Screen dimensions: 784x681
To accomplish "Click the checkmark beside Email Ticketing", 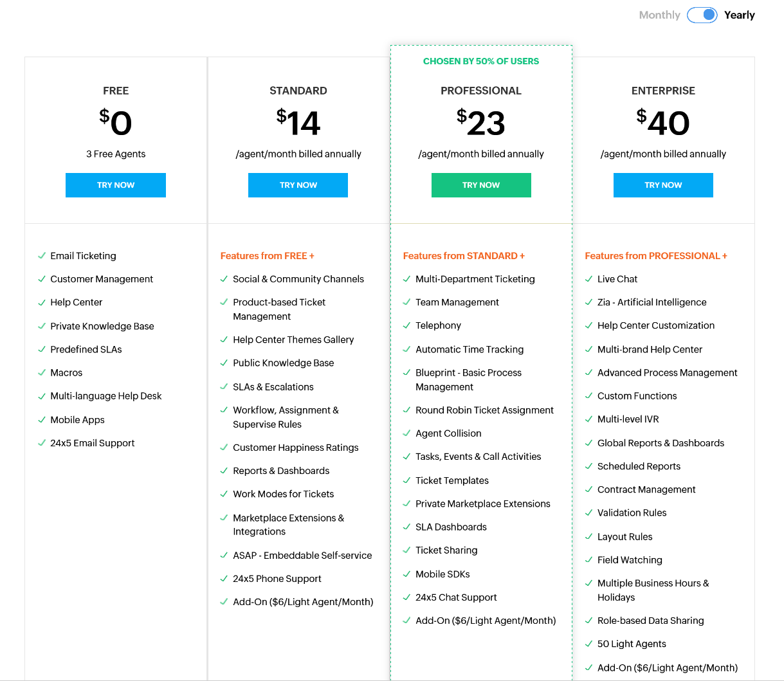I will [42, 256].
